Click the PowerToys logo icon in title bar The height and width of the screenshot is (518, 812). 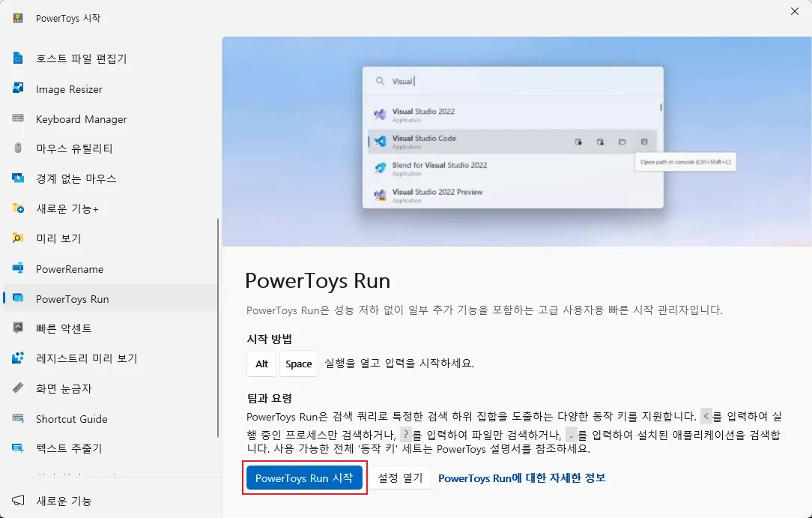pos(18,18)
